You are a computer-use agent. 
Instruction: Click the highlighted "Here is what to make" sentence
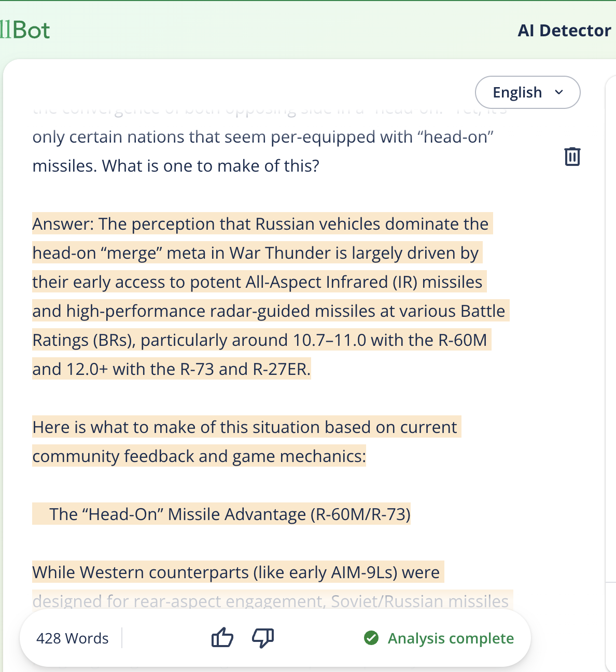point(245,427)
